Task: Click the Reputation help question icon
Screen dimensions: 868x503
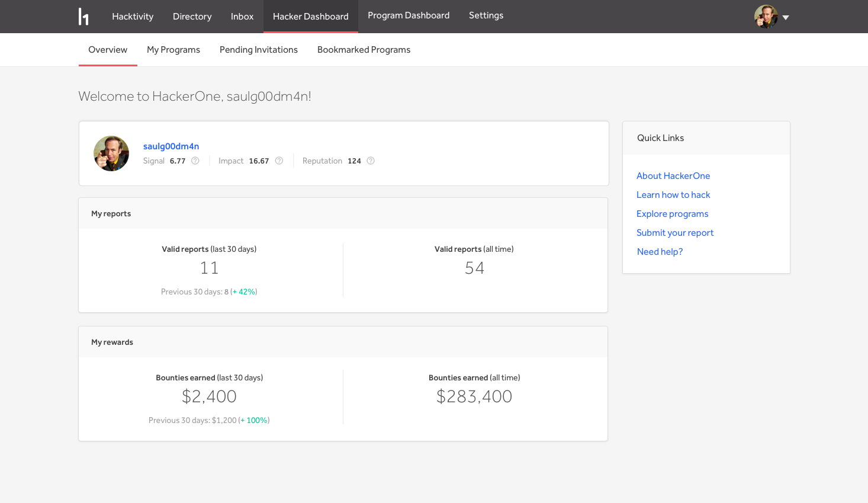Action: tap(371, 161)
